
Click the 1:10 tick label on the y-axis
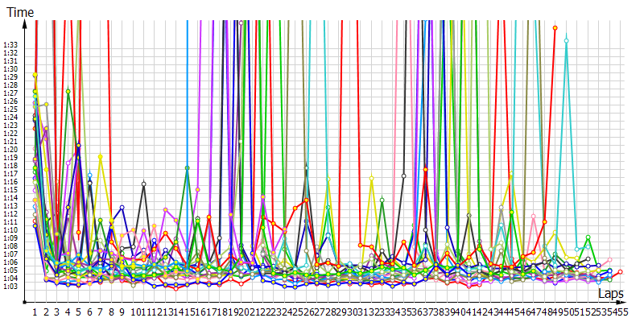10,229
